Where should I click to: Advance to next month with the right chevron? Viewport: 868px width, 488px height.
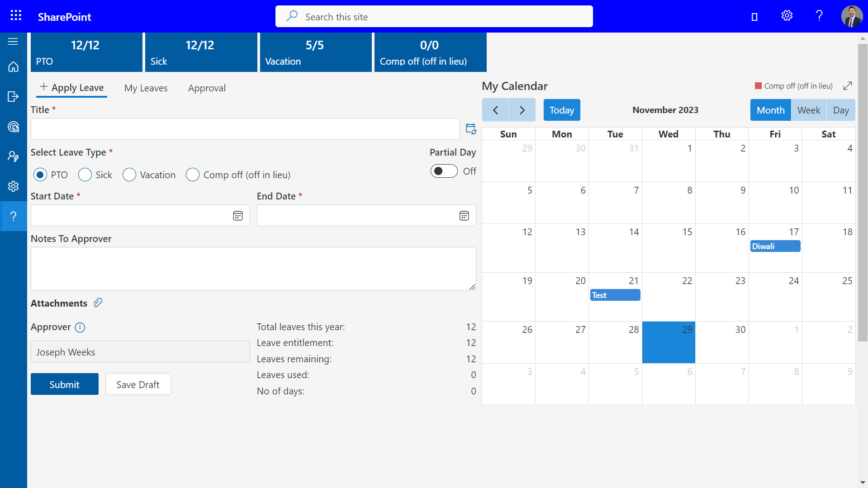point(522,109)
